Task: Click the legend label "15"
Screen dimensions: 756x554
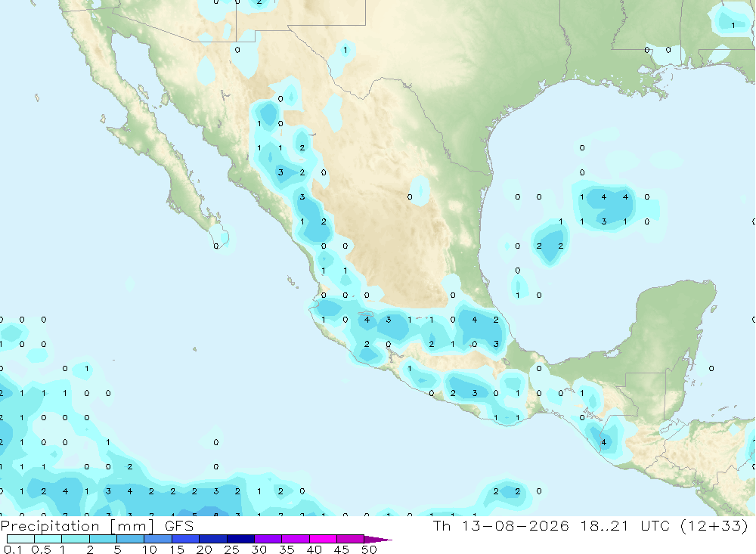Action: pyautogui.click(x=177, y=549)
